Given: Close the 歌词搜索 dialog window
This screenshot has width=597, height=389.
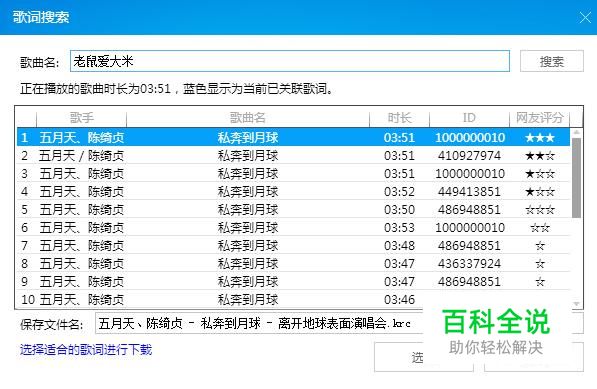Looking at the screenshot, I should (585, 17).
